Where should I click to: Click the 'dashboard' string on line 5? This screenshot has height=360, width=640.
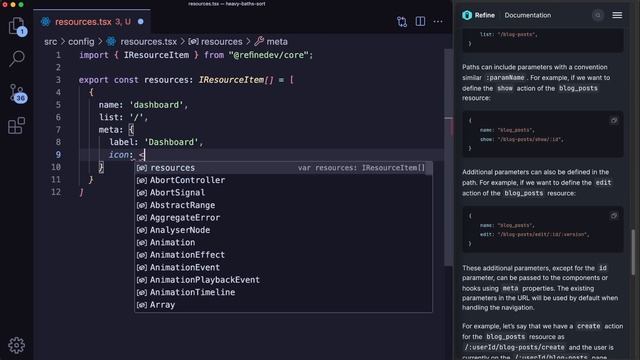click(156, 105)
